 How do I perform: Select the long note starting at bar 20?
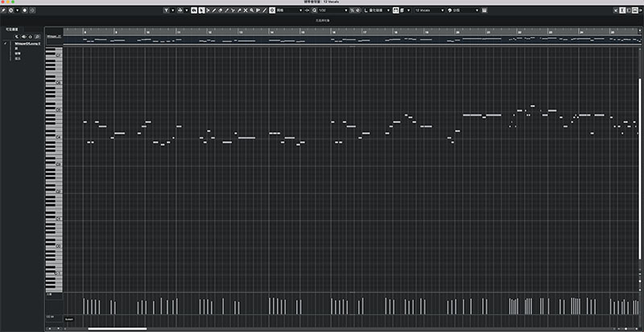click(473, 115)
